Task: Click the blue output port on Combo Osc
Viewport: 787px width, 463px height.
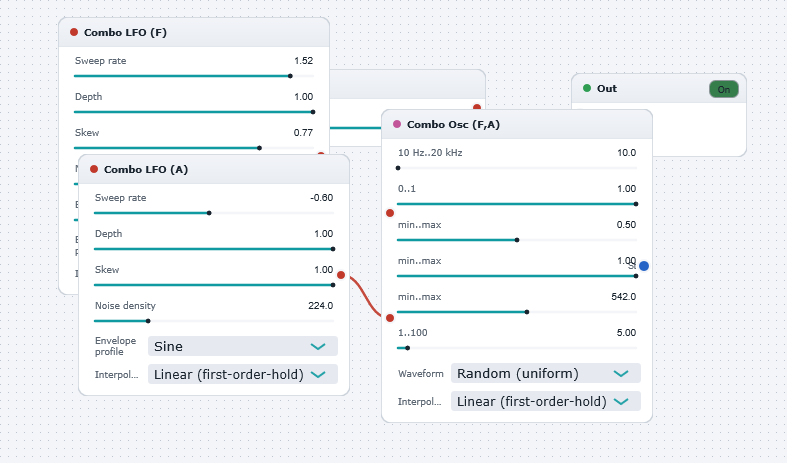Action: (644, 266)
